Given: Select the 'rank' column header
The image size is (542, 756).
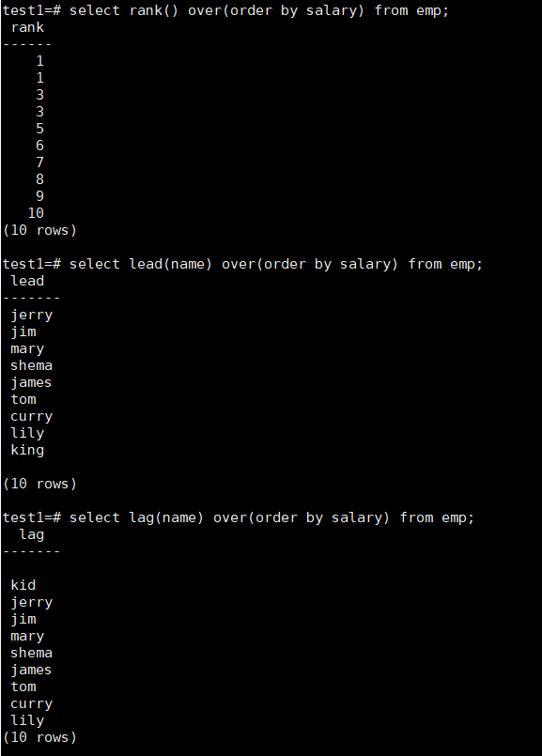Looking at the screenshot, I should [27, 27].
